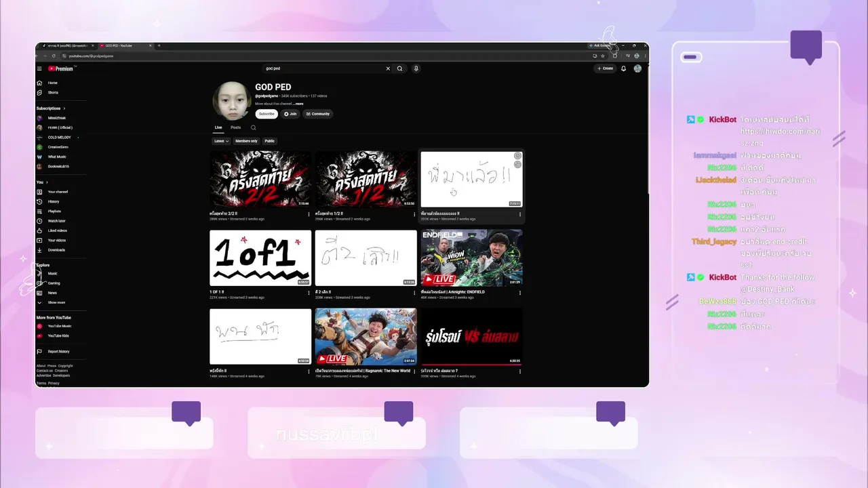Filter videos by Public
868x488 pixels.
(x=270, y=141)
